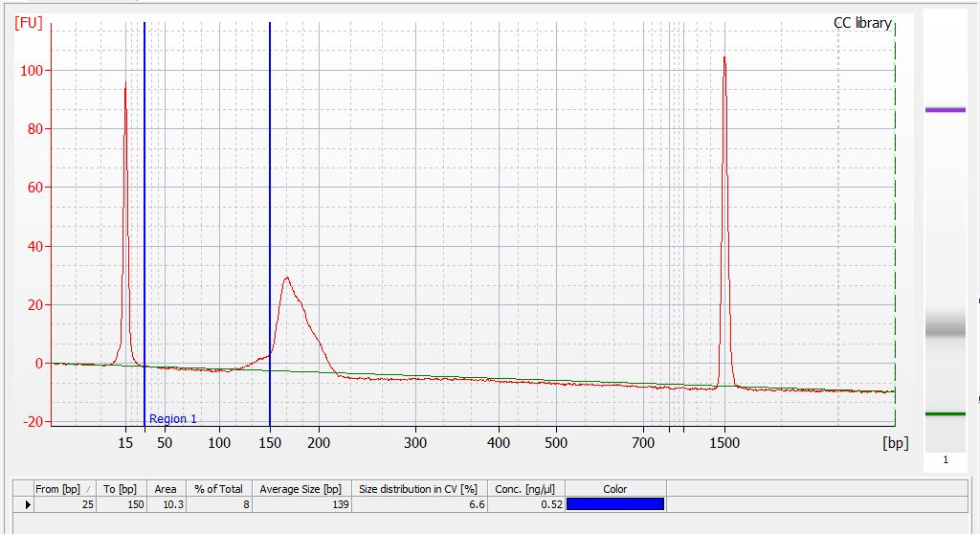Select the From value 25 cell
The image size is (980, 534).
tap(64, 504)
